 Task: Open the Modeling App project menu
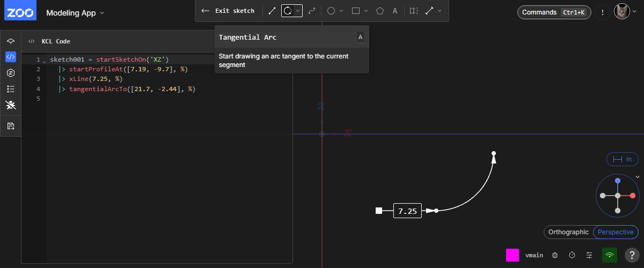point(75,12)
